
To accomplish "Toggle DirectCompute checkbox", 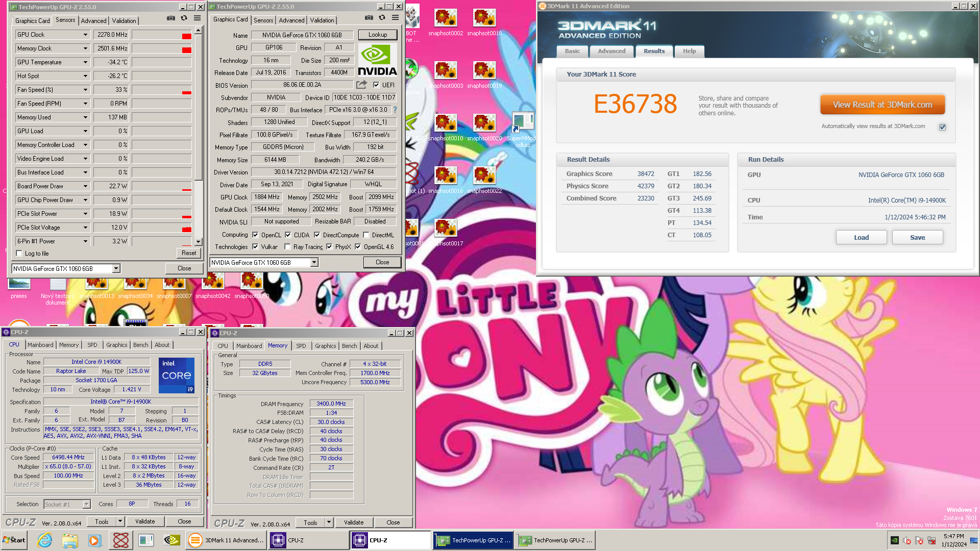I will point(317,235).
